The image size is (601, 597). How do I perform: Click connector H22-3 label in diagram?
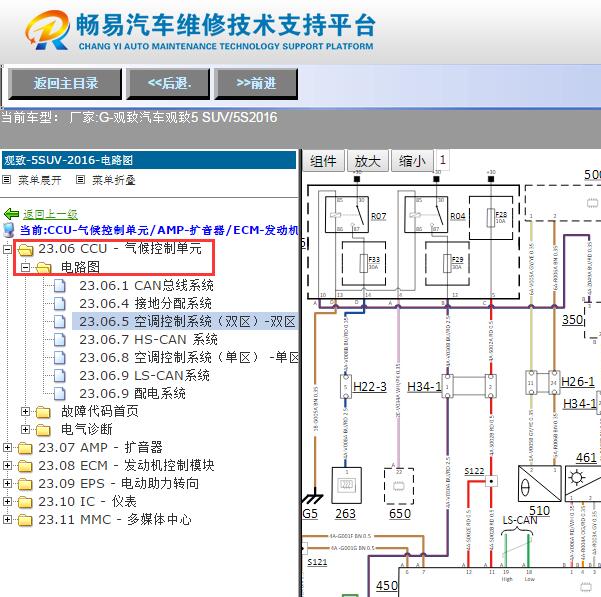pyautogui.click(x=369, y=387)
